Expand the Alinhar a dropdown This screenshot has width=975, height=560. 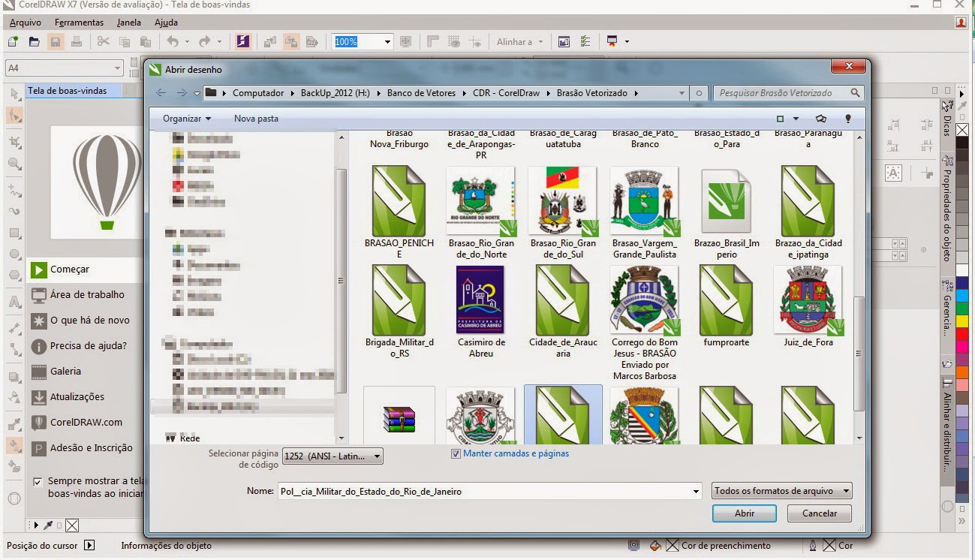pos(540,42)
